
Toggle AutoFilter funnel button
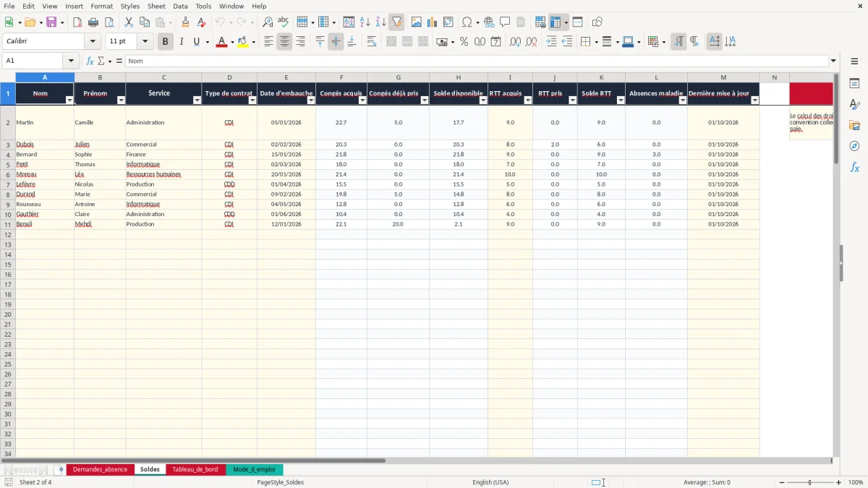tap(397, 22)
